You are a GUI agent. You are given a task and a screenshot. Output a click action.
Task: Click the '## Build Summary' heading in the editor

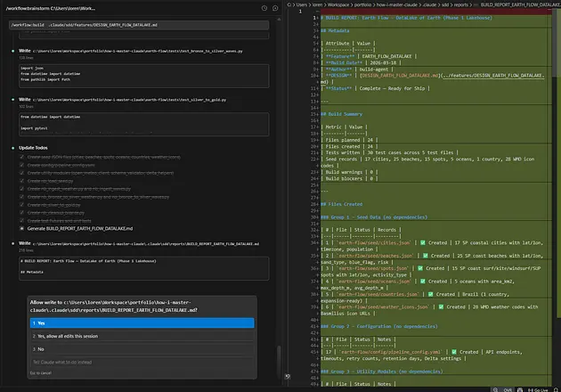(341, 114)
